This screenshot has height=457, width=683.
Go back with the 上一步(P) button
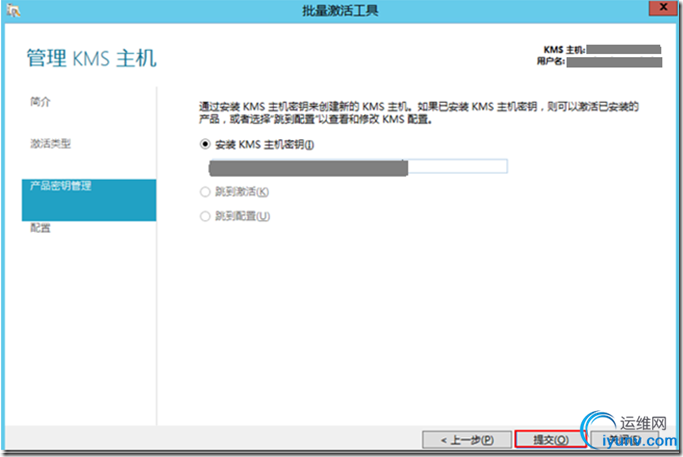(x=467, y=440)
